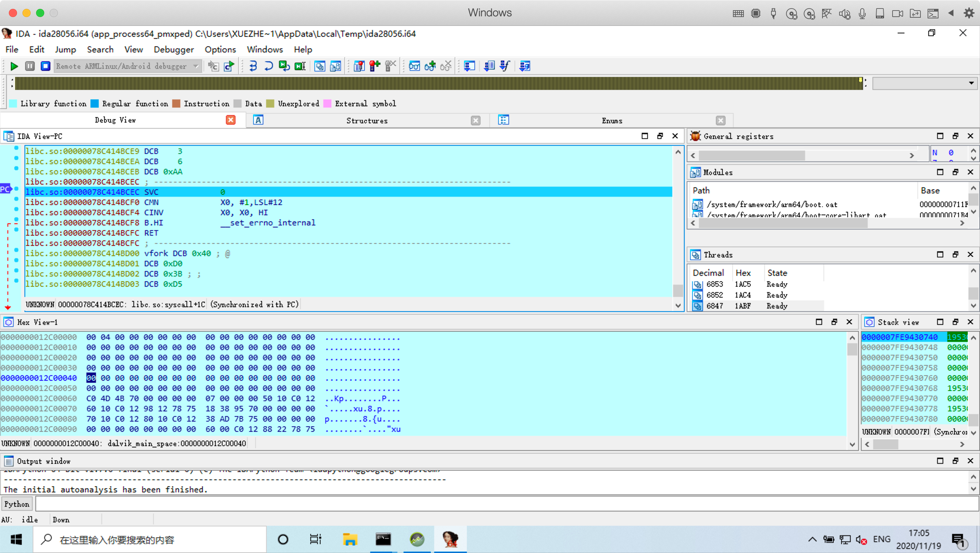
Task: Open the Remote ARMLinux/Android debugger dropdown
Action: click(x=196, y=66)
